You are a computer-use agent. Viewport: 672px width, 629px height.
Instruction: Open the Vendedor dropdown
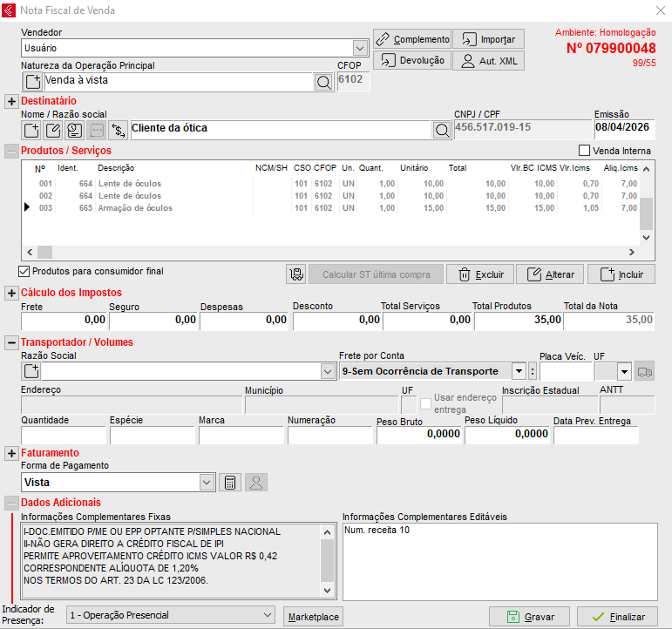tap(361, 48)
